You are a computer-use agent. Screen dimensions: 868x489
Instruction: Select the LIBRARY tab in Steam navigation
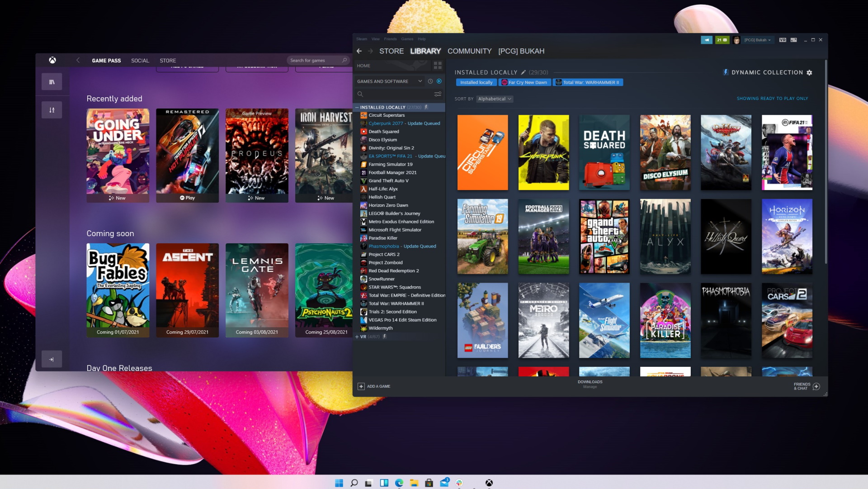(x=426, y=51)
